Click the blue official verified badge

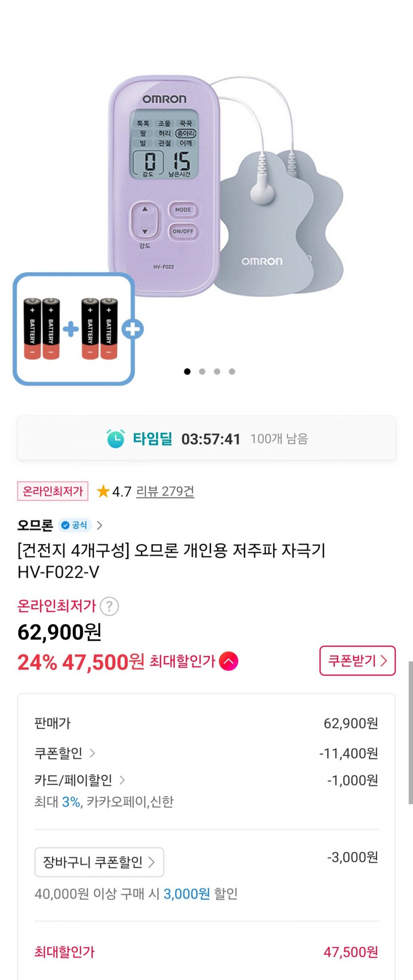[x=75, y=525]
